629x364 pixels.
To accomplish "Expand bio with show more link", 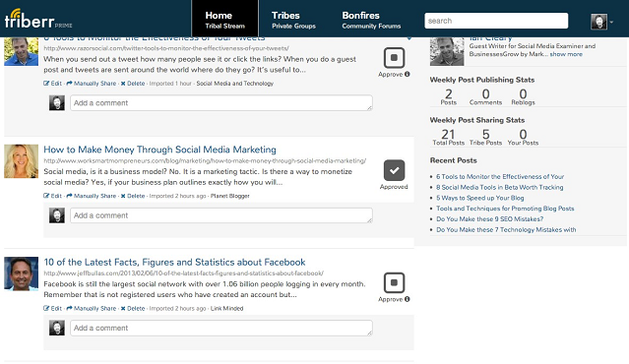I will click(x=566, y=54).
